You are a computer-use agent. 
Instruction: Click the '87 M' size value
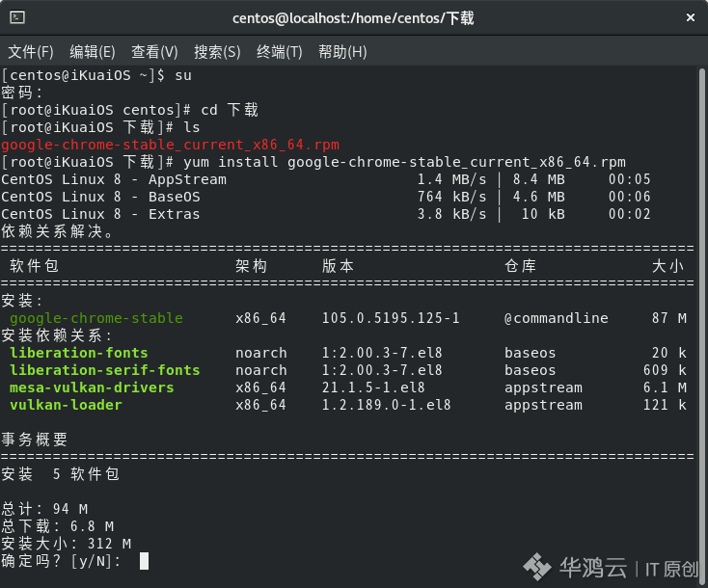669,318
